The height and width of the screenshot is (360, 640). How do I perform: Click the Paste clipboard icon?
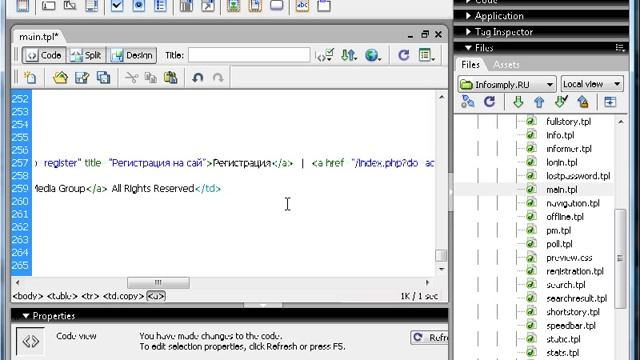click(171, 77)
